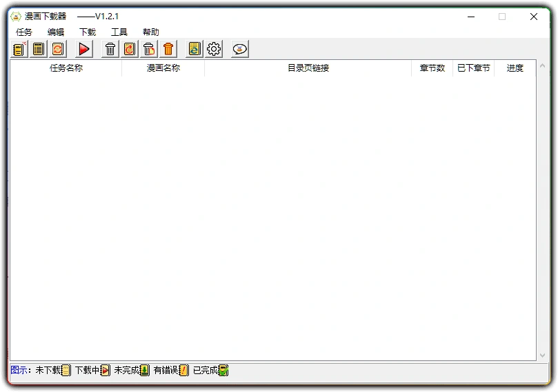Close the 漫画下载器 window
This screenshot has height=392, width=558.
533,17
